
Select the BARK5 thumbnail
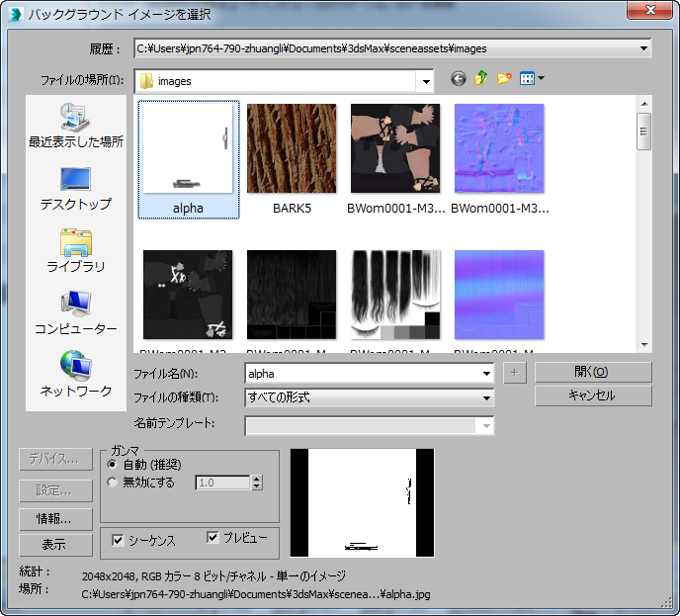(292, 148)
